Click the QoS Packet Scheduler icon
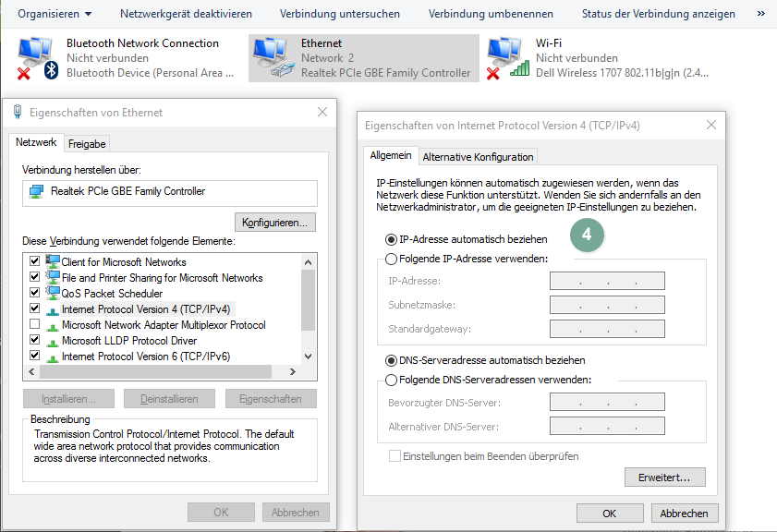This screenshot has width=777, height=532. (53, 294)
